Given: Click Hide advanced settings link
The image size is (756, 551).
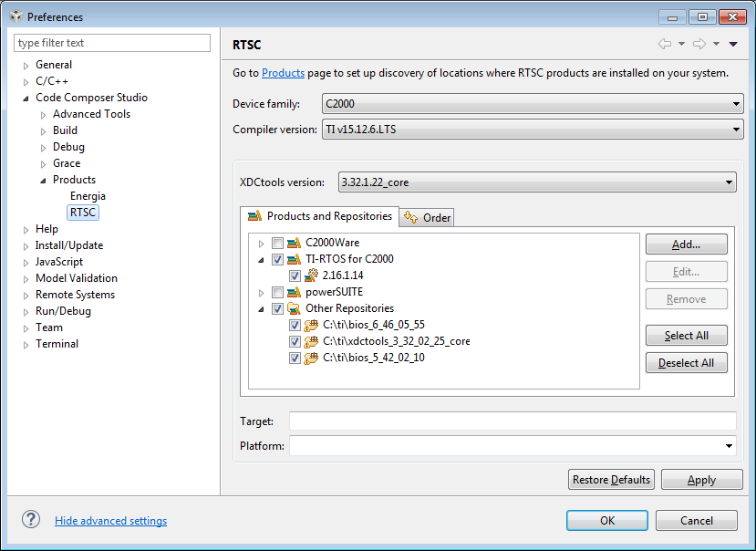Looking at the screenshot, I should (x=111, y=521).
